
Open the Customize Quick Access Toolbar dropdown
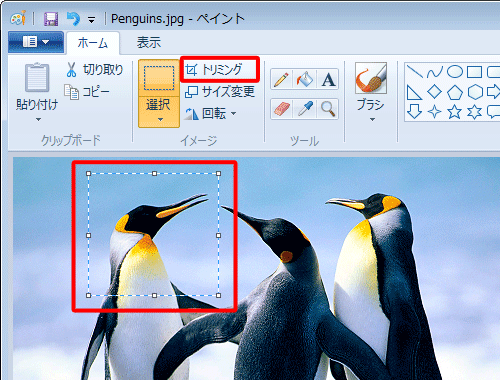[91, 20]
